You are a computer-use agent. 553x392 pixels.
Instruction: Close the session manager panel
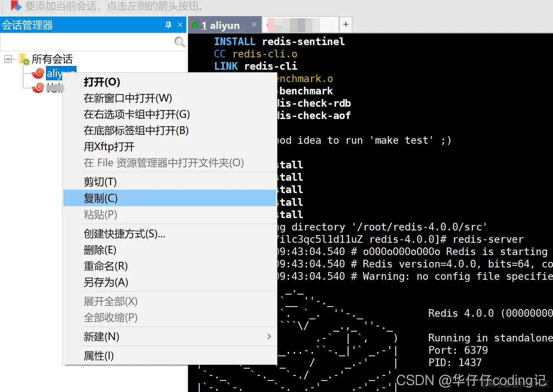click(180, 26)
